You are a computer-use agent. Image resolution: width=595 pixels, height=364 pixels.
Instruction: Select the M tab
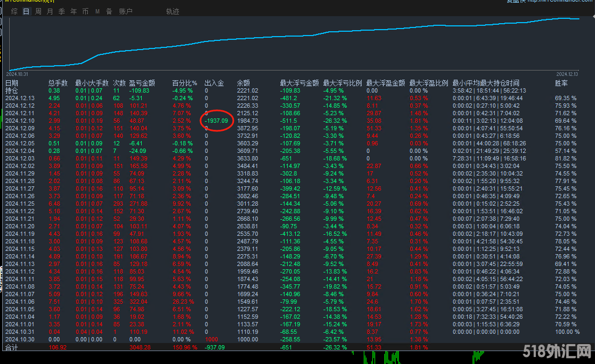pos(98,11)
